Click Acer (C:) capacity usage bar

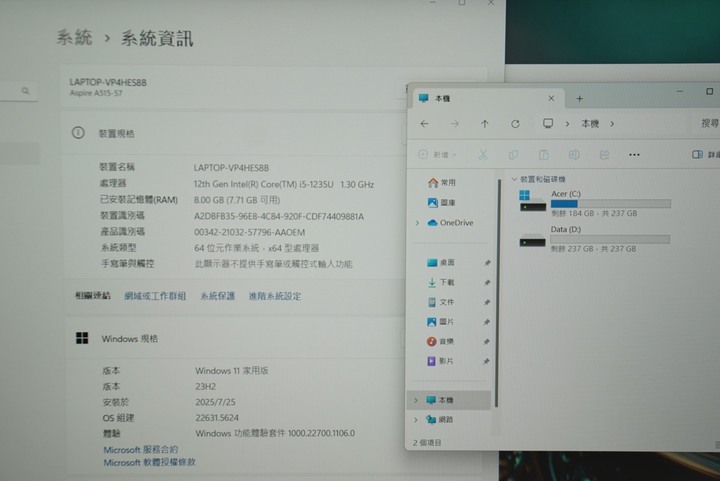[x=610, y=204]
